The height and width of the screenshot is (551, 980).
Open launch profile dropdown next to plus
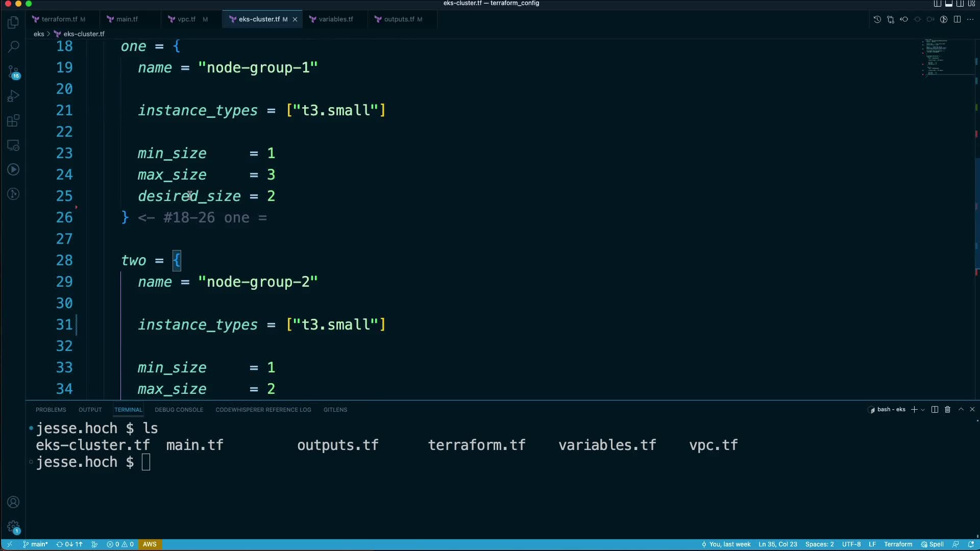coord(923,410)
